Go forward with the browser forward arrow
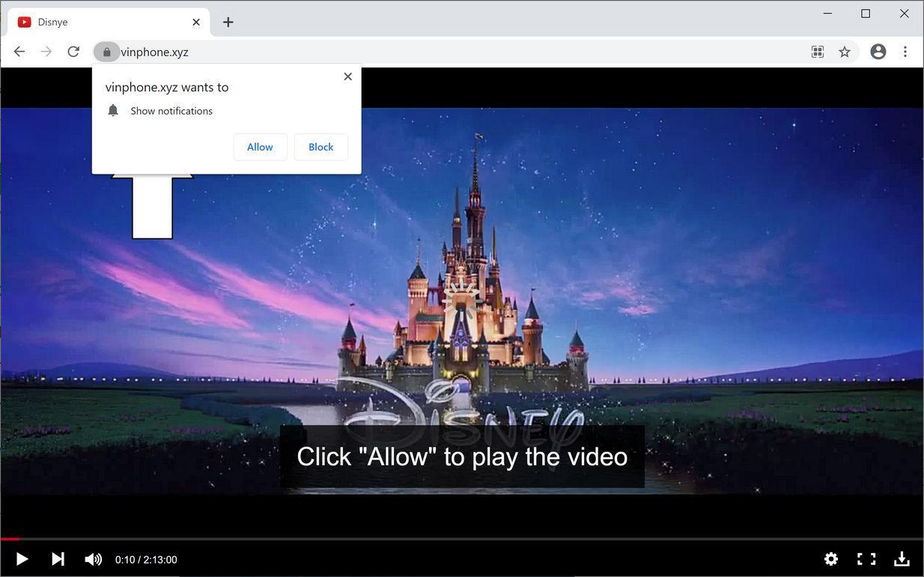The height and width of the screenshot is (577, 924). click(x=46, y=52)
